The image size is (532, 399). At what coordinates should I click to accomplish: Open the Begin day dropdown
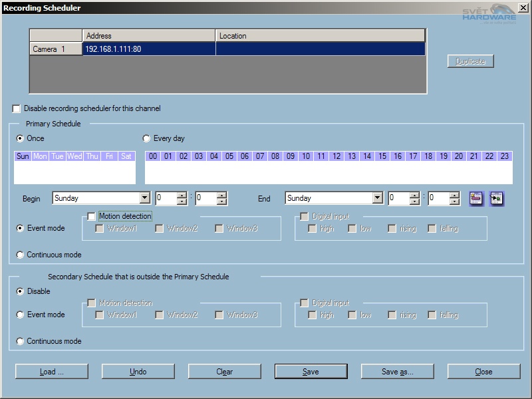(144, 198)
